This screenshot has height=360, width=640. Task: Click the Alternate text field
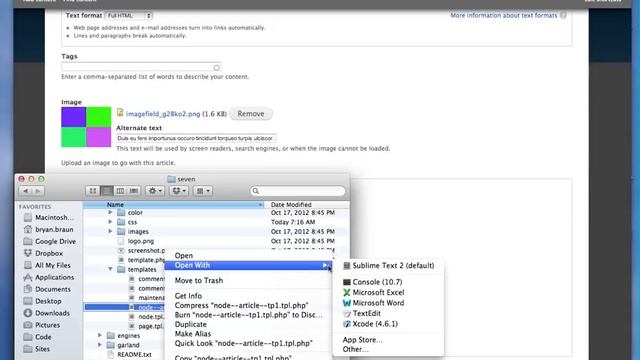tap(196, 138)
